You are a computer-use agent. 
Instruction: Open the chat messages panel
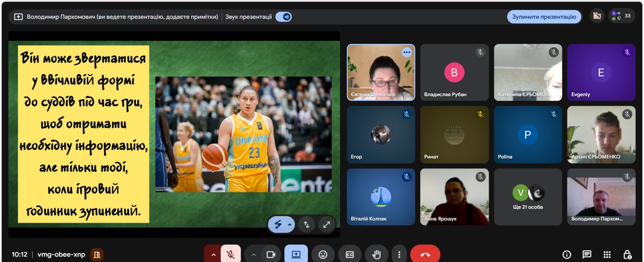pyautogui.click(x=587, y=254)
